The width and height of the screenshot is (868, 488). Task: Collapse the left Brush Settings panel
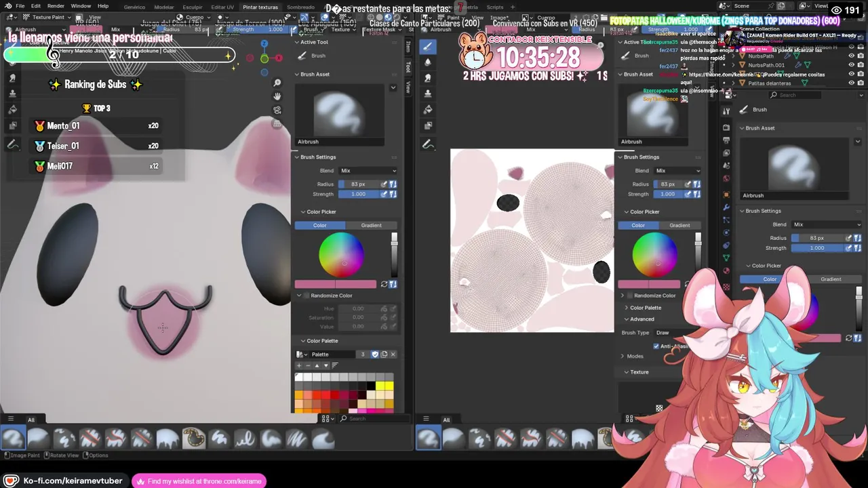pos(296,157)
